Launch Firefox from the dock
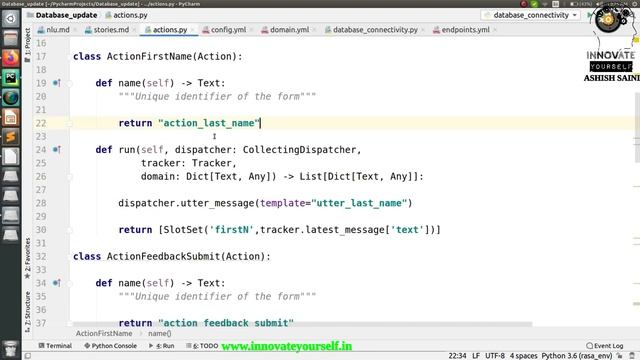Screen dimensions: 640x360 [11, 58]
